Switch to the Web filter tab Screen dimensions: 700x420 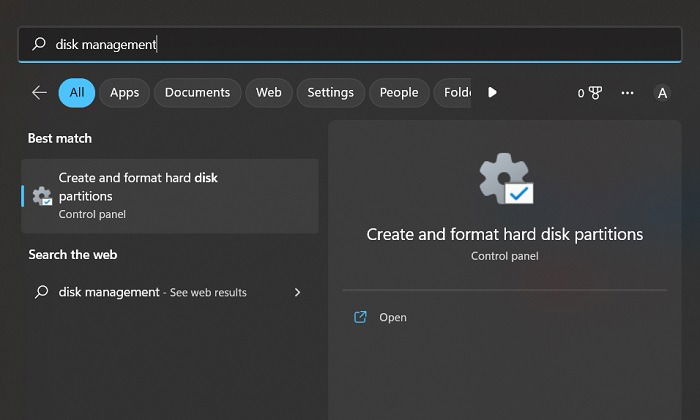(269, 93)
